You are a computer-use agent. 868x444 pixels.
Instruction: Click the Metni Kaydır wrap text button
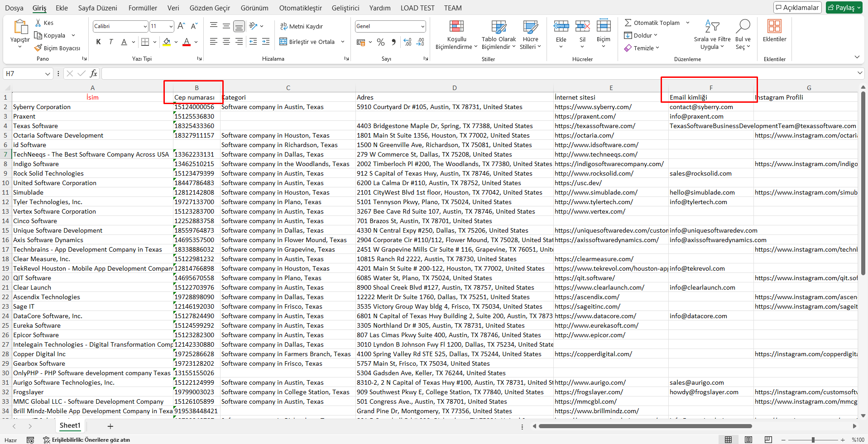(302, 26)
